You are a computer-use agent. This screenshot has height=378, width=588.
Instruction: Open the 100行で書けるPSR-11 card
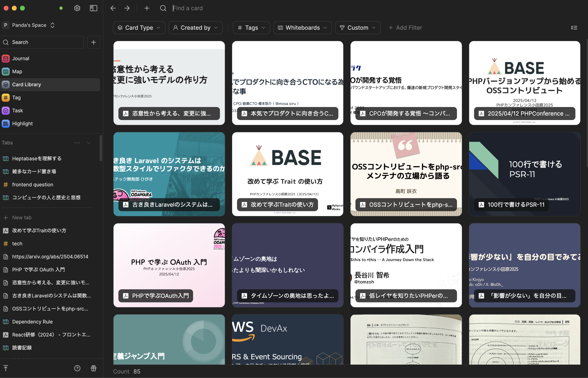point(524,174)
